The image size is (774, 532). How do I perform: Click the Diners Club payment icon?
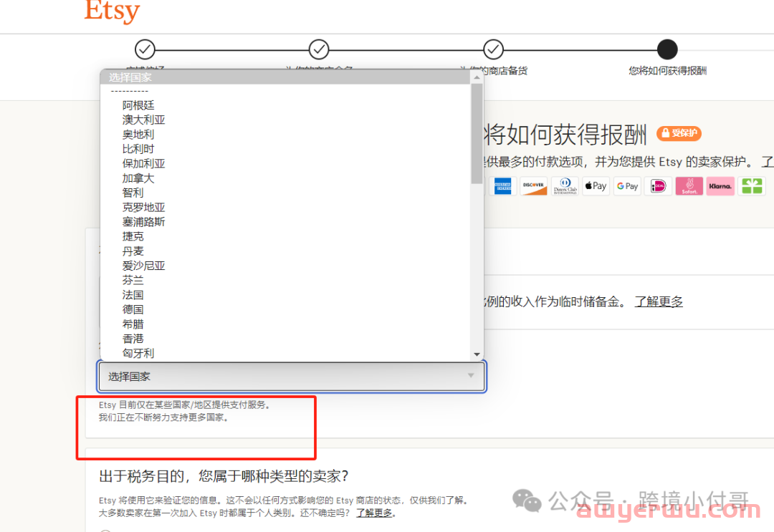tap(565, 186)
